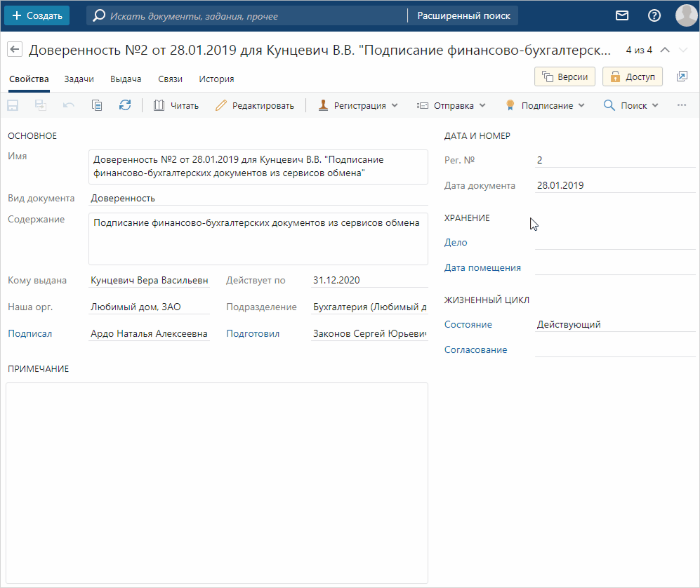Select the Наша орг. field
700x588 pixels.
pyautogui.click(x=149, y=307)
